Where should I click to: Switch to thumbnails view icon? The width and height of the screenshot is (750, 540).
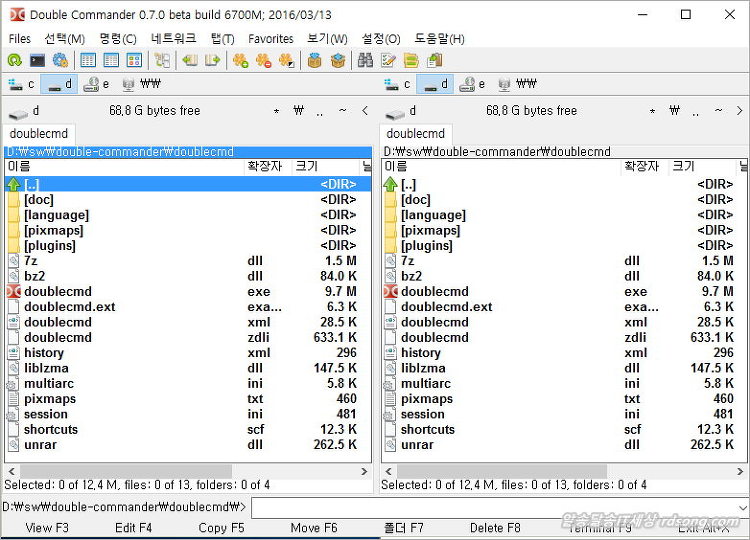tap(134, 61)
